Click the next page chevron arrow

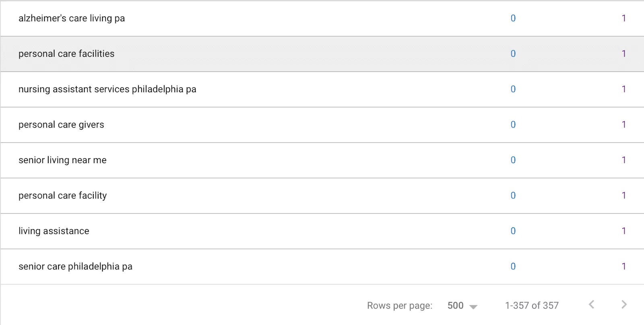[623, 305]
